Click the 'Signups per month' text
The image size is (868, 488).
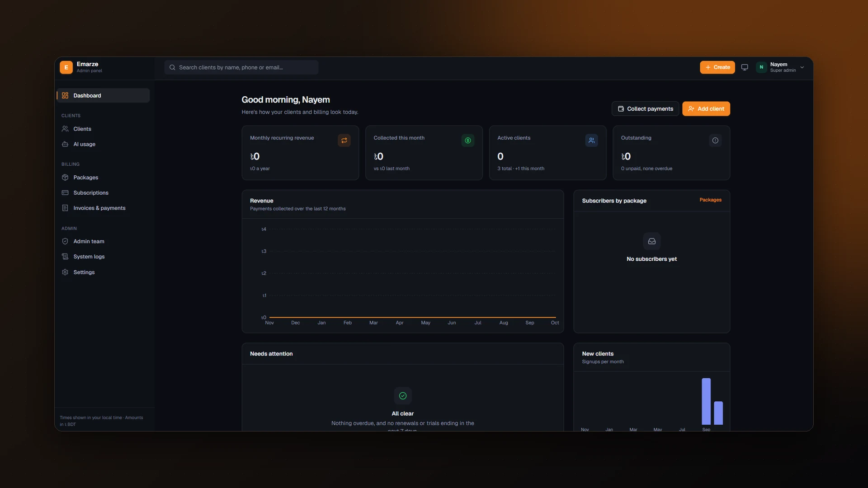(603, 362)
